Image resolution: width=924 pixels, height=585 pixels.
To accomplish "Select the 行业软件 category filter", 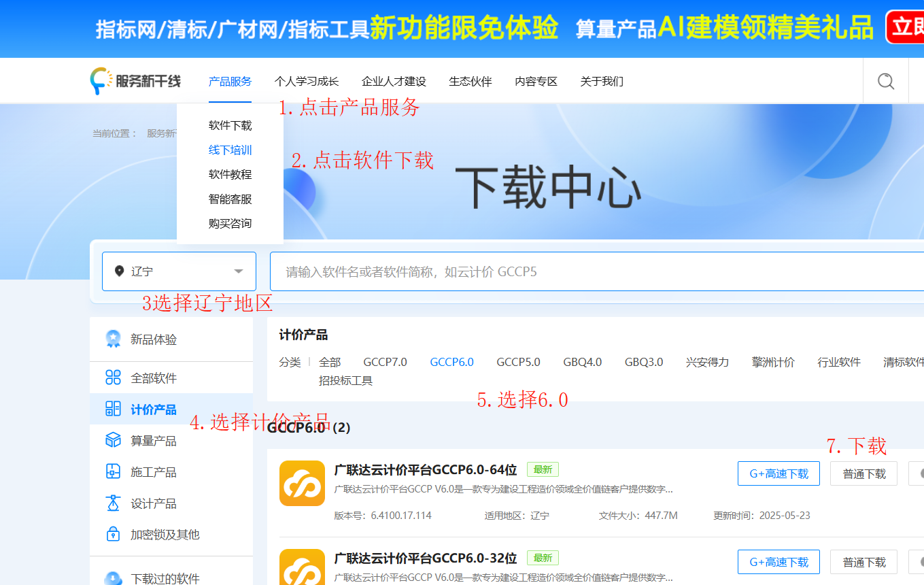I will [x=839, y=362].
